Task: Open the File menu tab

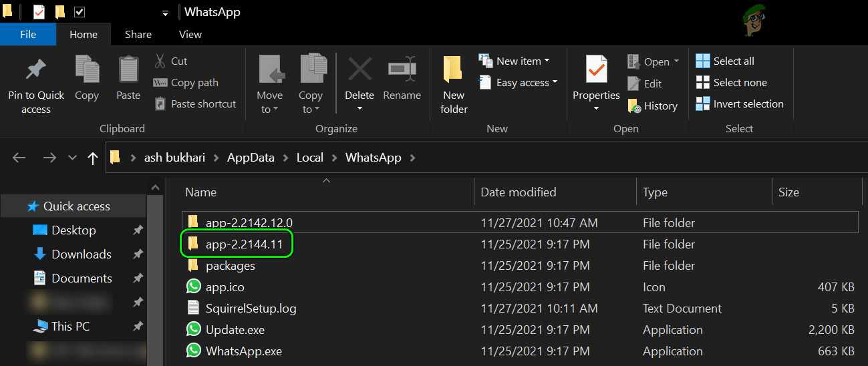Action: click(x=28, y=35)
